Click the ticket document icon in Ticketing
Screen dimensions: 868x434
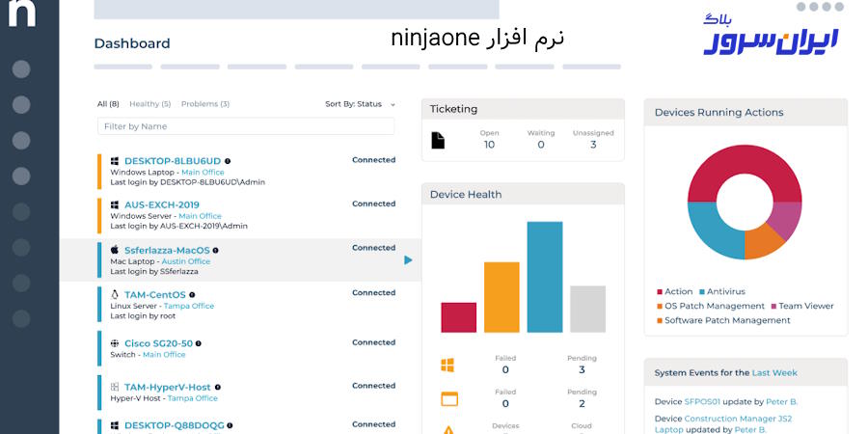(437, 140)
